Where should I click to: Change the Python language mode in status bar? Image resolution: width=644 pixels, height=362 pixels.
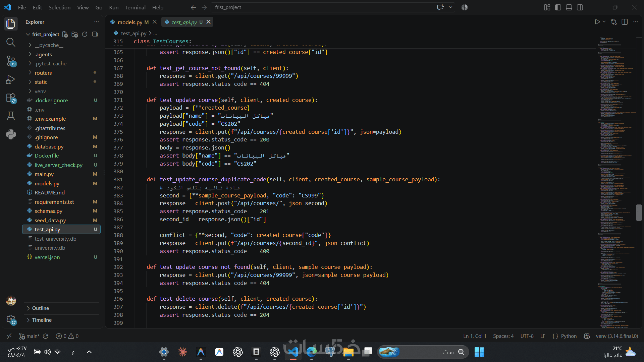569,336
